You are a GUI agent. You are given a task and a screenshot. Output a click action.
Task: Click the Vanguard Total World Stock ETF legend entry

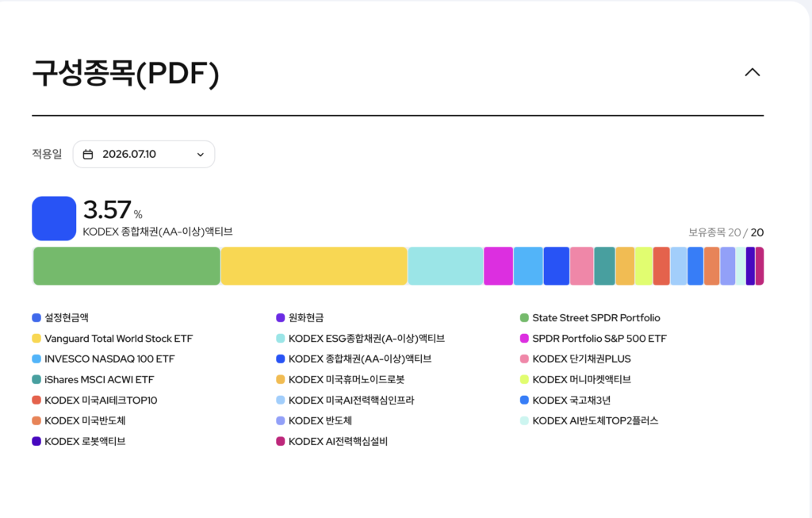click(x=113, y=338)
